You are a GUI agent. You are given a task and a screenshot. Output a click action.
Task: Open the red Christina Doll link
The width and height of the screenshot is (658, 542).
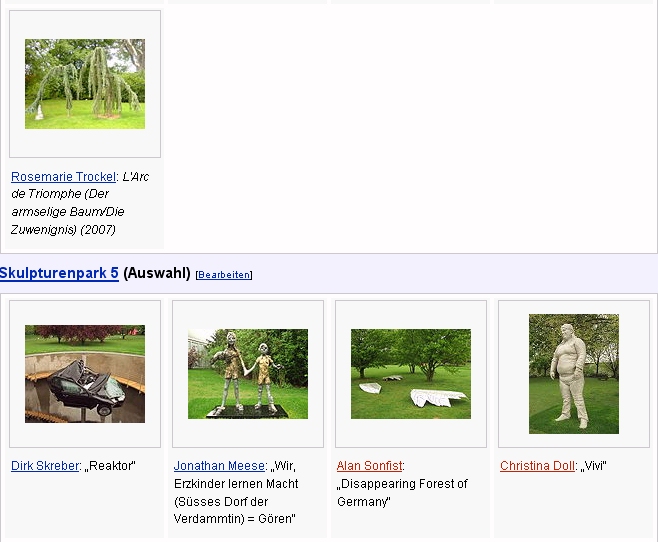[537, 466]
